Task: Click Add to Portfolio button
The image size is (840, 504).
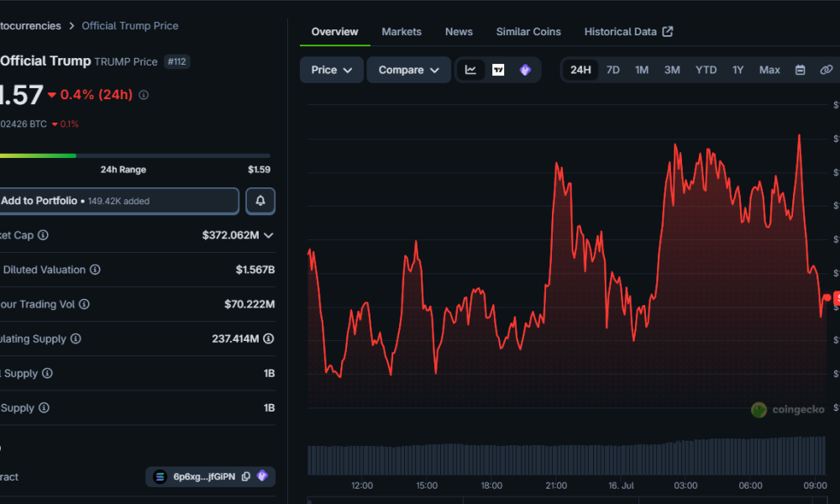Action: 118,201
